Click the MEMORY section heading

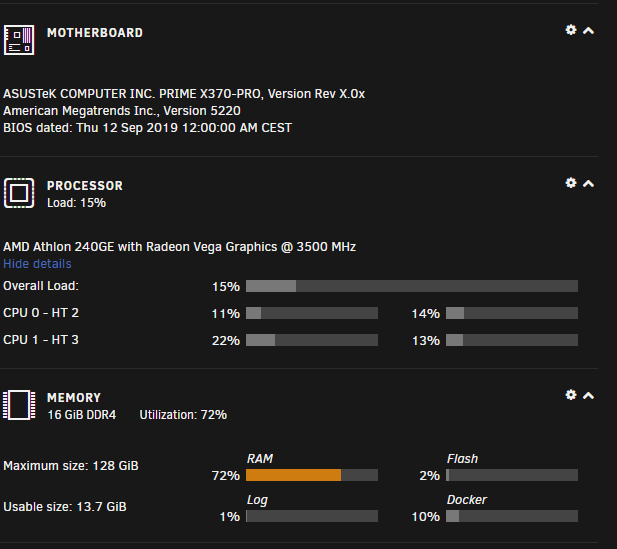74,397
